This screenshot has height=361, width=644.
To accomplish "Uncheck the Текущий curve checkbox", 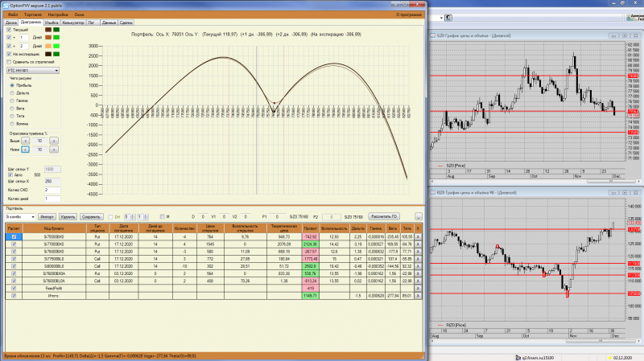I will tap(9, 30).
